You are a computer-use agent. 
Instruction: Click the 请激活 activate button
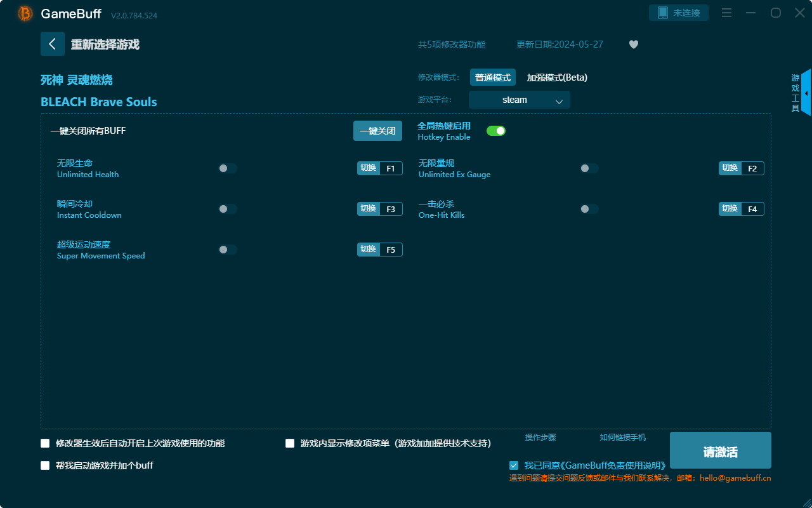click(x=720, y=450)
